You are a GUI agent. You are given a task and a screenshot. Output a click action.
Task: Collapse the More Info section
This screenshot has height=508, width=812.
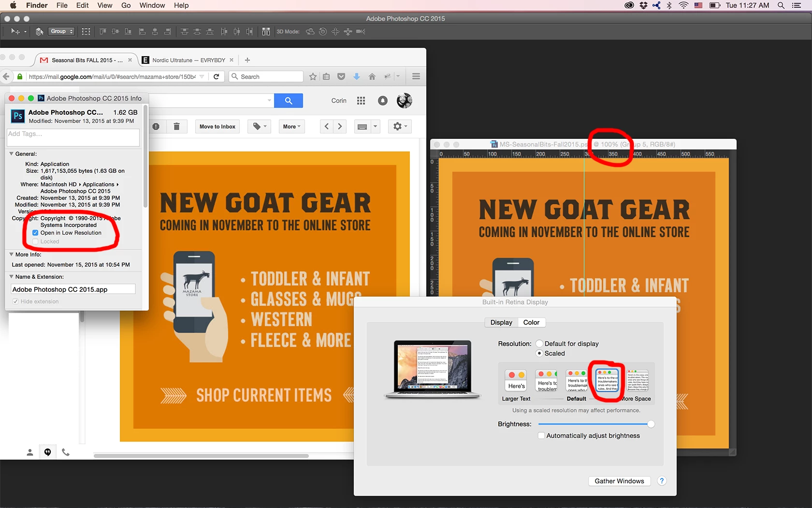point(11,254)
